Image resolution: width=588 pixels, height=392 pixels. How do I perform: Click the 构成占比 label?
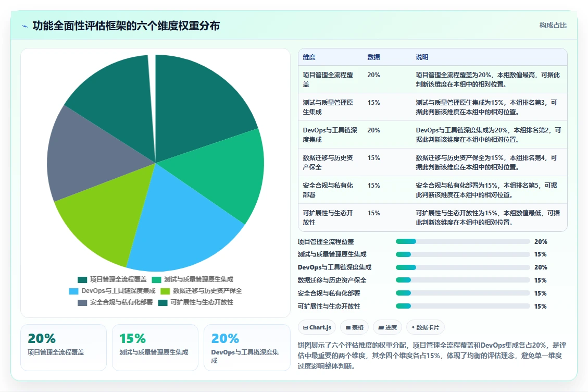[553, 25]
